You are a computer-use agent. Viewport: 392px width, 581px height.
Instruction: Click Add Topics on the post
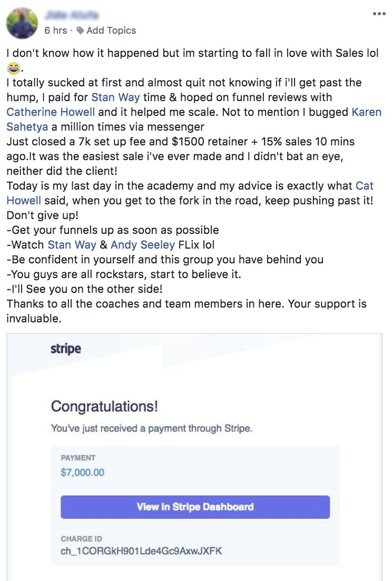[111, 31]
